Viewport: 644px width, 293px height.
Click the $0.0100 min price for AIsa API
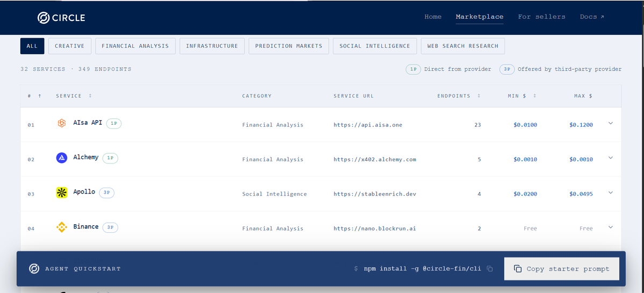click(x=525, y=125)
